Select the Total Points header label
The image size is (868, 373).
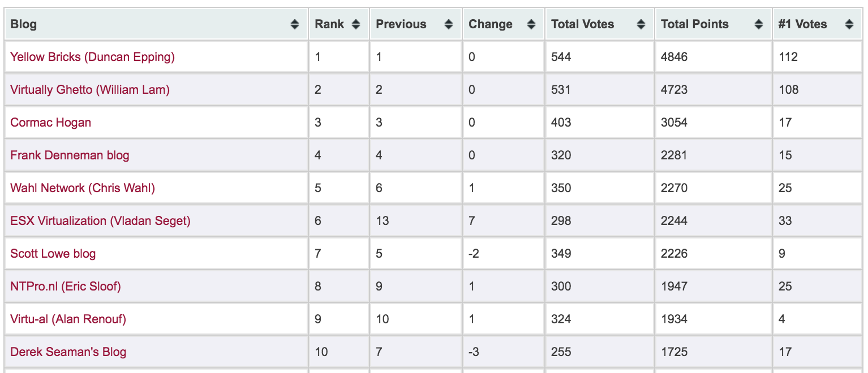coord(695,24)
